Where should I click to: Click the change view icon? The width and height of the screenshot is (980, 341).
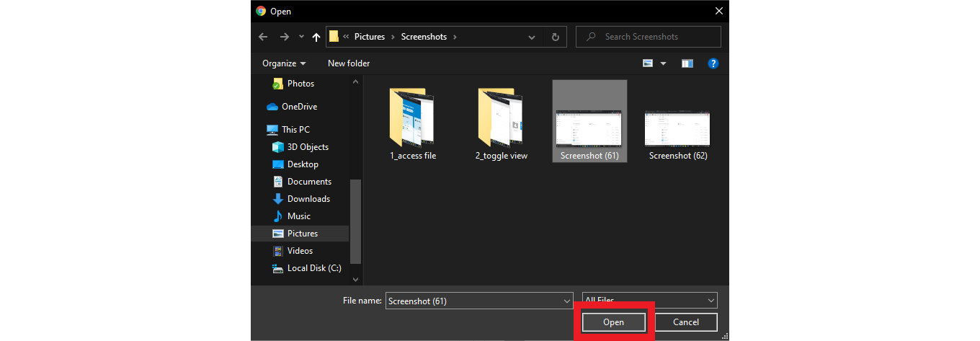tap(648, 63)
